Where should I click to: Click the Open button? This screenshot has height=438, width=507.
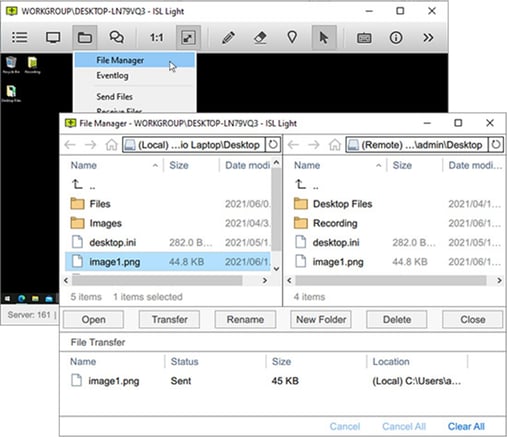coord(93,320)
